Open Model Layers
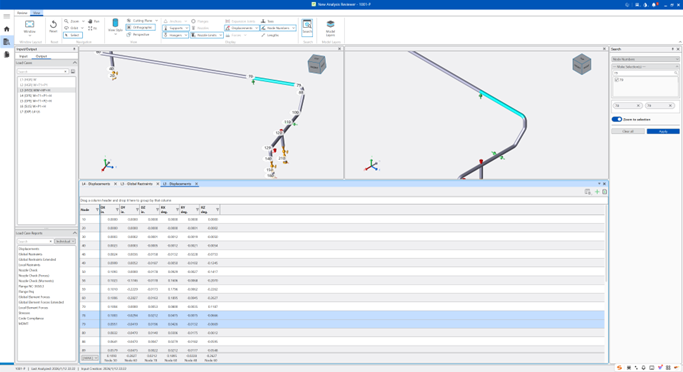 tap(331, 28)
